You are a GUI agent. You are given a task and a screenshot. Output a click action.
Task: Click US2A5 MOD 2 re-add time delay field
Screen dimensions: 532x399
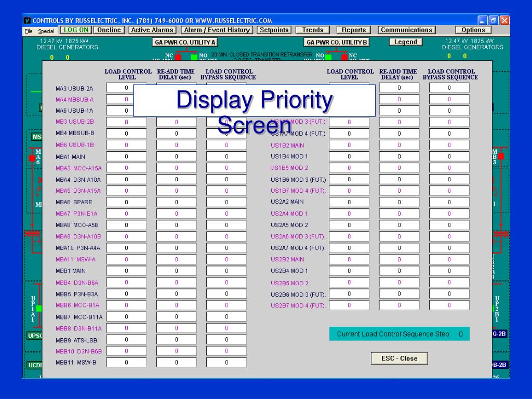pos(399,225)
